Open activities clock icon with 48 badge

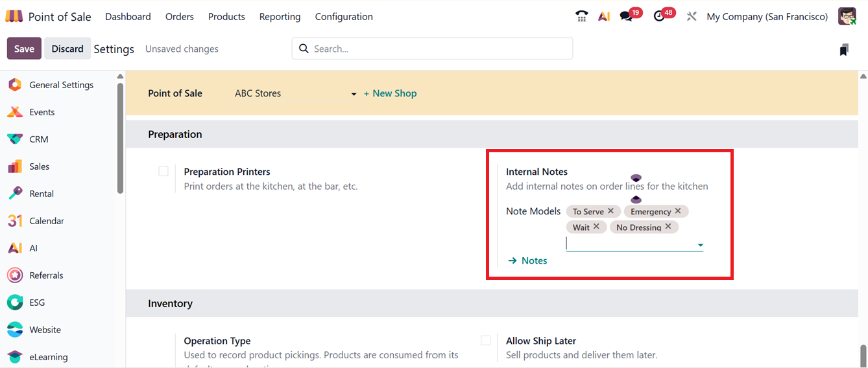pos(660,17)
